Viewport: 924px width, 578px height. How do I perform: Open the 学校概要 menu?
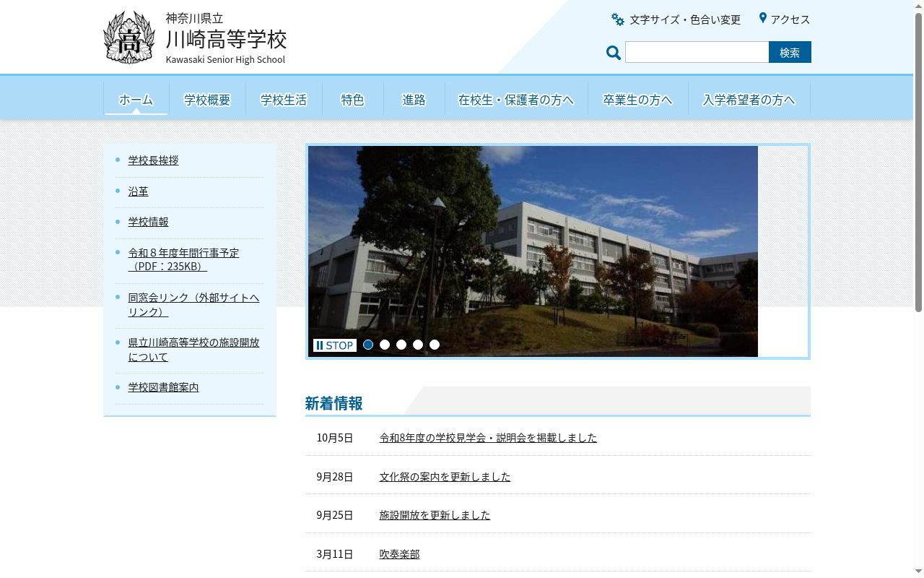pyautogui.click(x=207, y=99)
